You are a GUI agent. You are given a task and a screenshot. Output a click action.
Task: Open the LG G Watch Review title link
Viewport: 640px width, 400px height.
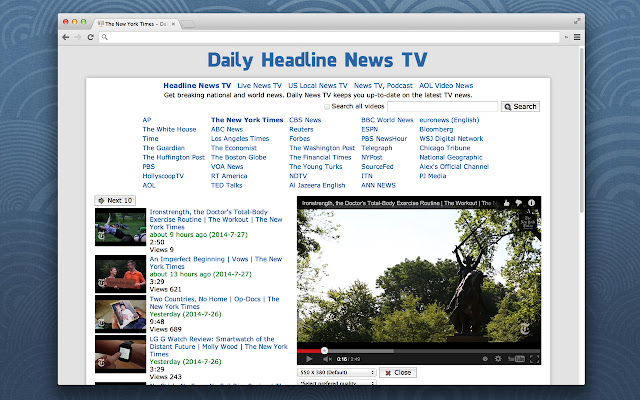[x=219, y=347]
